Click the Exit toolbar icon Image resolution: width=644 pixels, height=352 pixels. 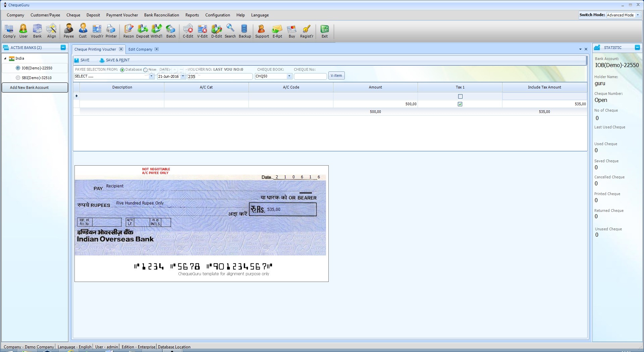325,31
